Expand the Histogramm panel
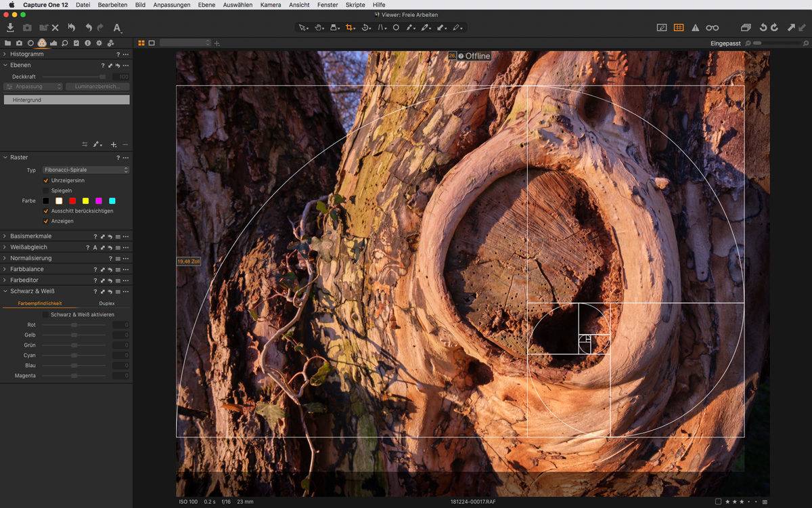Image resolution: width=812 pixels, height=508 pixels. (5, 54)
